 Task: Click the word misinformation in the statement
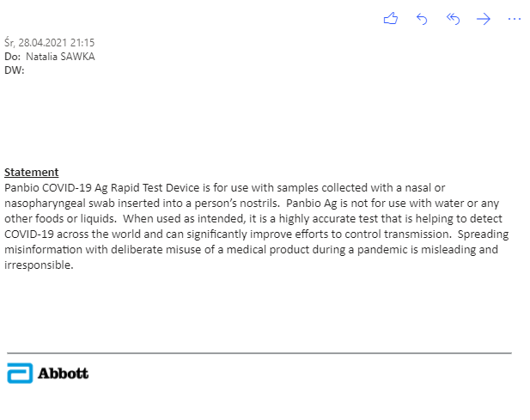click(x=43, y=250)
